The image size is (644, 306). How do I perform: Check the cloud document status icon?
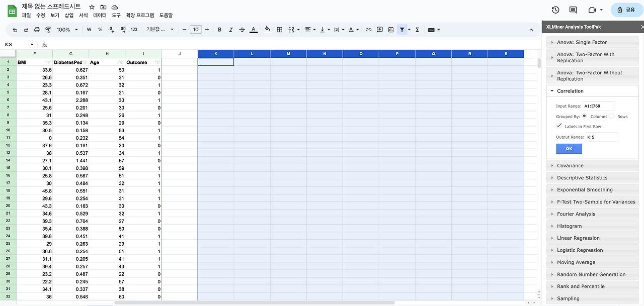(x=115, y=7)
